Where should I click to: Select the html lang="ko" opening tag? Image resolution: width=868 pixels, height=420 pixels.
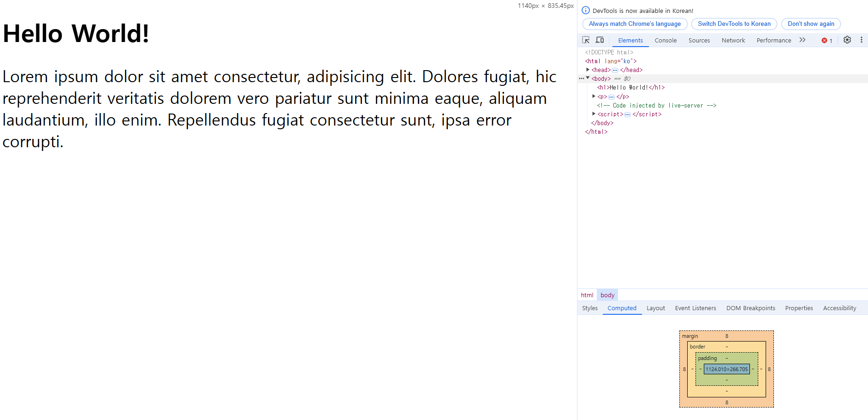click(x=611, y=61)
